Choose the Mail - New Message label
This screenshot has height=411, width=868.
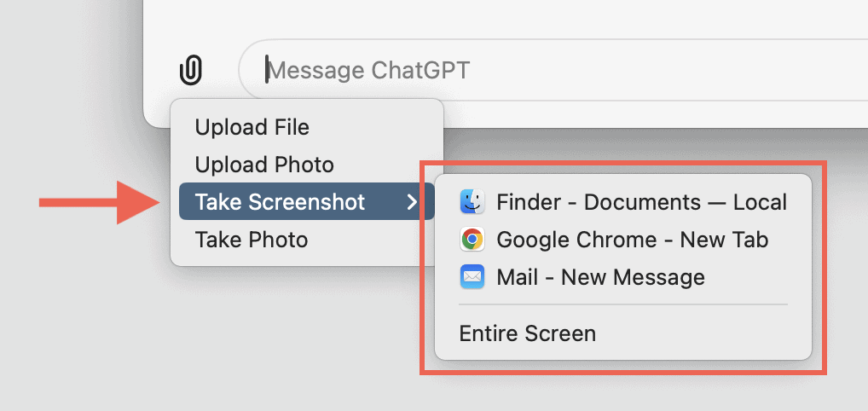[x=600, y=277]
